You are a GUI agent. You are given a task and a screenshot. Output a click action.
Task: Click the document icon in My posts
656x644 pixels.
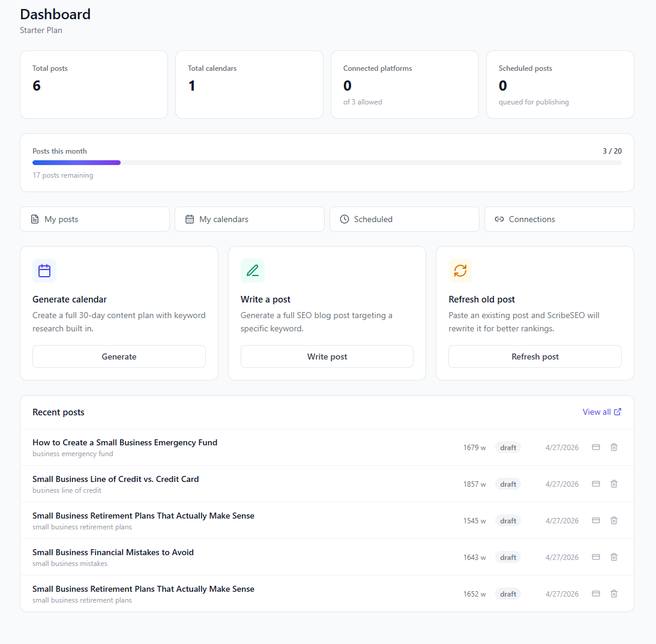click(x=35, y=219)
